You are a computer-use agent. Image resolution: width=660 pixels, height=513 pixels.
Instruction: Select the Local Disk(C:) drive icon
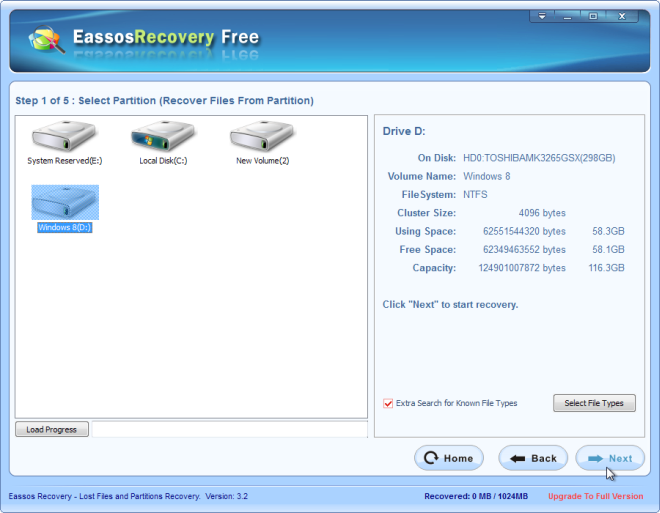pyautogui.click(x=163, y=136)
